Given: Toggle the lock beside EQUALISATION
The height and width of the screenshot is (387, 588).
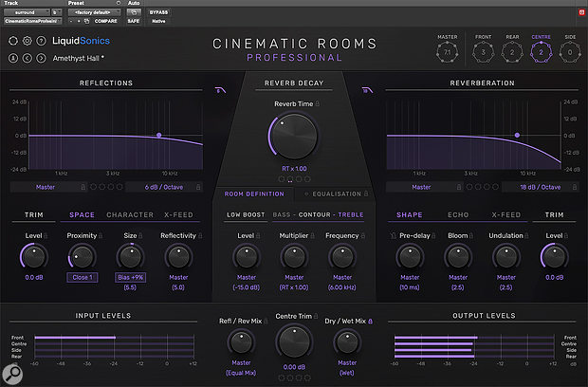Looking at the screenshot, I should [366, 193].
